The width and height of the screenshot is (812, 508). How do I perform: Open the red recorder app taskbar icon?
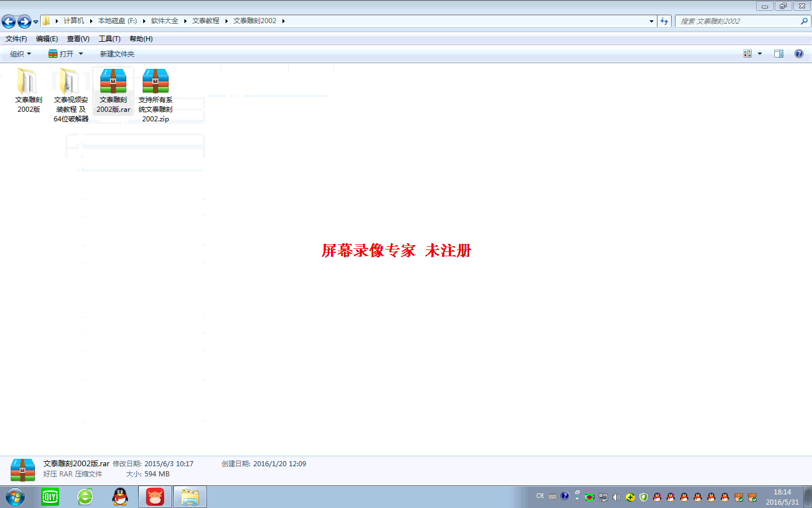coord(155,497)
